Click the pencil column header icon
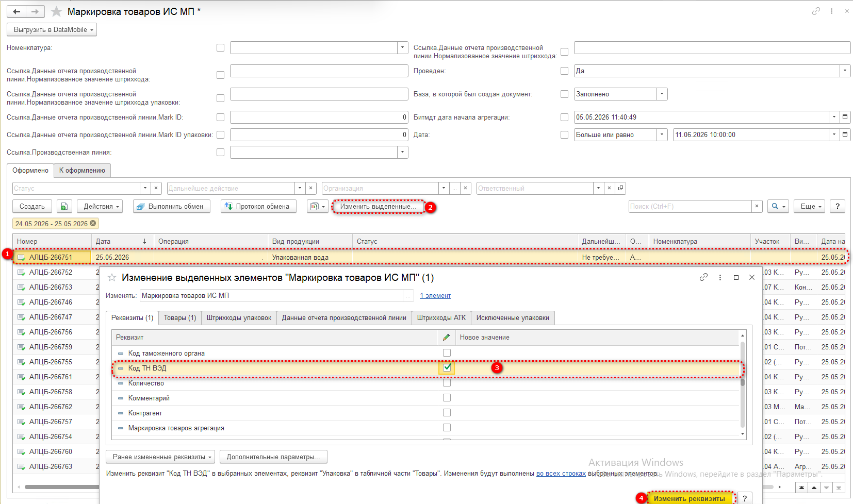Screen dimensions: 853x504 pyautogui.click(x=446, y=337)
